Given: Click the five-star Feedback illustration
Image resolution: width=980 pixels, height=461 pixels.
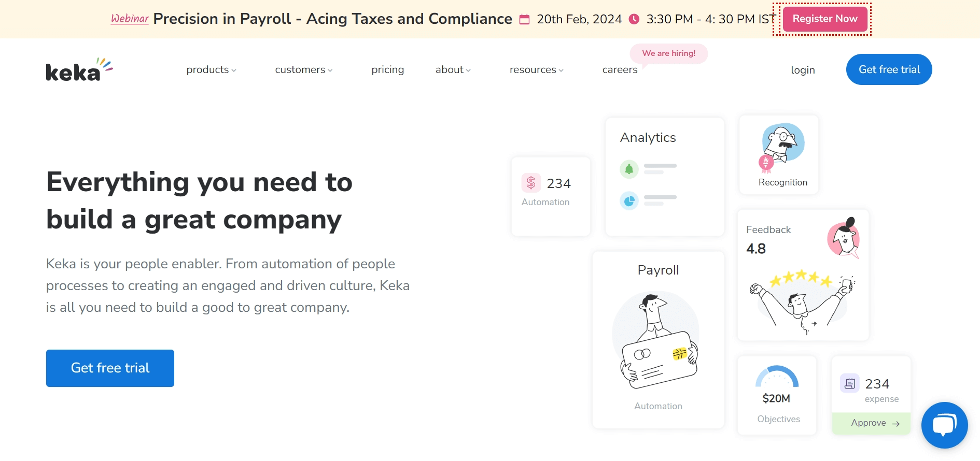Looking at the screenshot, I should click(803, 301).
